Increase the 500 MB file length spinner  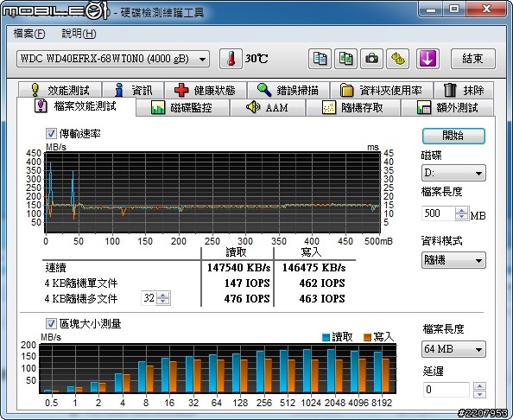[x=461, y=211]
